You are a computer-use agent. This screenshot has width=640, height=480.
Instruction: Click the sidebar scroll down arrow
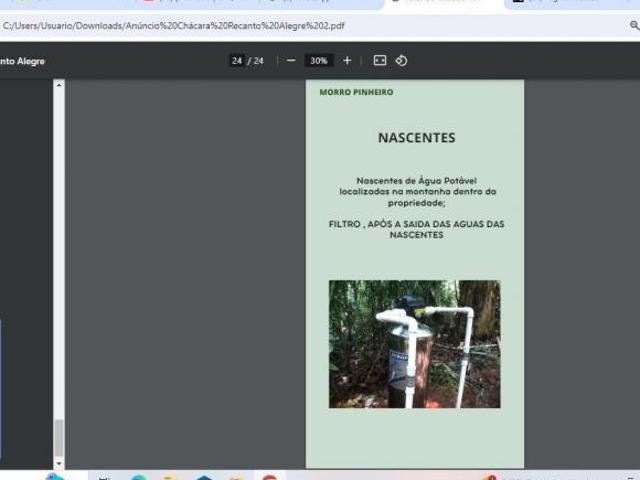pos(58,464)
